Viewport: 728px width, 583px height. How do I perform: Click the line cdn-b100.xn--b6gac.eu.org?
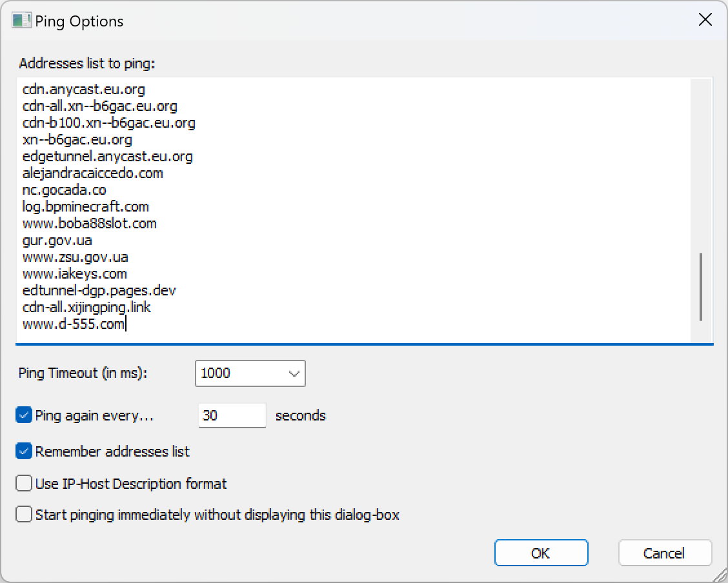pyautogui.click(x=108, y=123)
